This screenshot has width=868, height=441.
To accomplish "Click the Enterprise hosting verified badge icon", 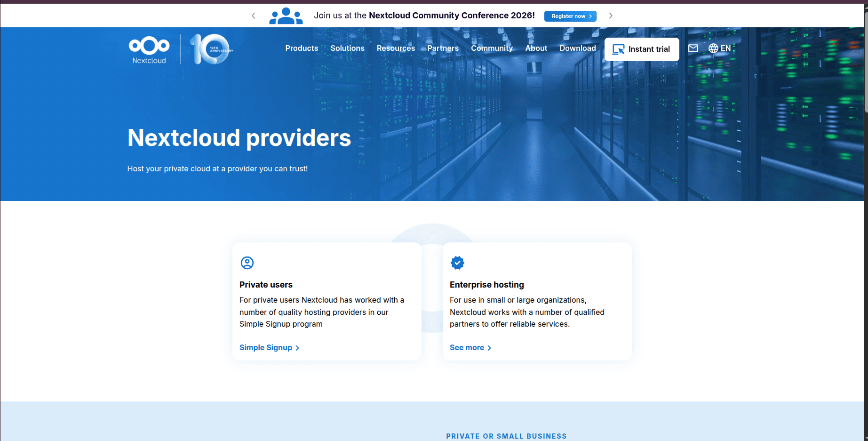I will pyautogui.click(x=457, y=263).
